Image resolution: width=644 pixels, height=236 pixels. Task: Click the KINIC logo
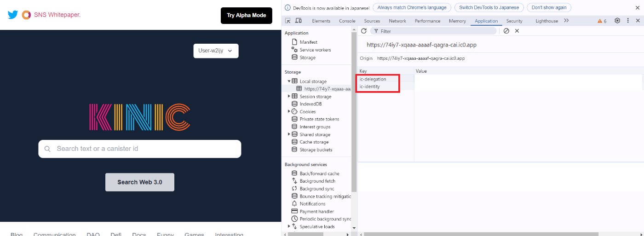(x=139, y=117)
